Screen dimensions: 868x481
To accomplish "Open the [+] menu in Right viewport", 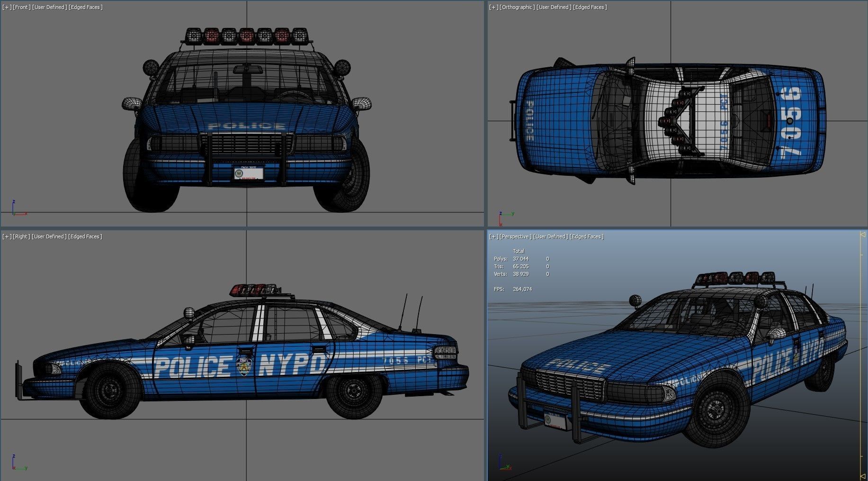I will pos(7,236).
